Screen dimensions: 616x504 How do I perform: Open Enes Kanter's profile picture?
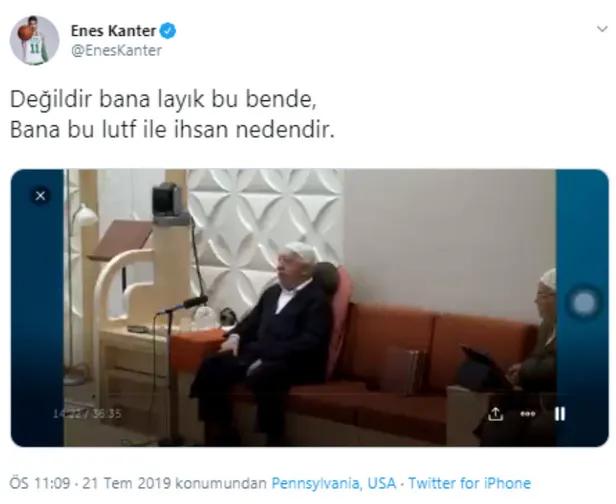click(35, 40)
